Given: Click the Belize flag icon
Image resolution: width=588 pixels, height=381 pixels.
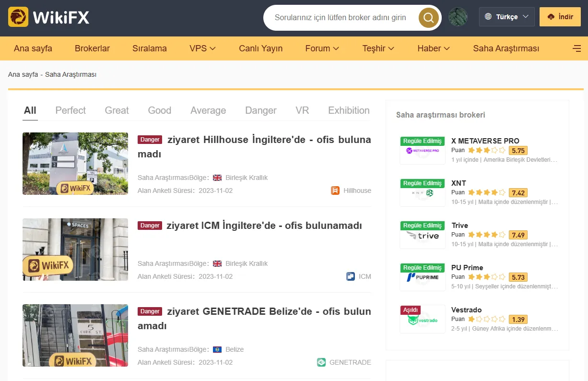Looking at the screenshot, I should pos(217,349).
